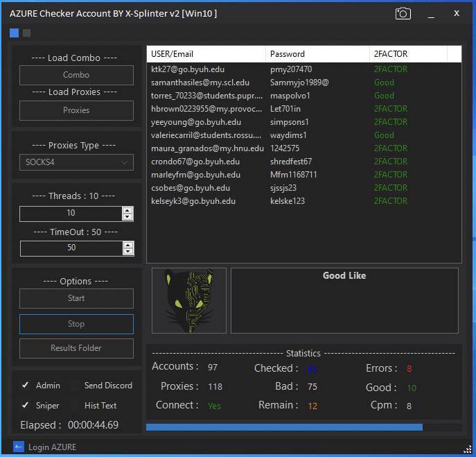The height and width of the screenshot is (457, 476).
Task: Select the gray square page indicator
Action: click(x=27, y=33)
